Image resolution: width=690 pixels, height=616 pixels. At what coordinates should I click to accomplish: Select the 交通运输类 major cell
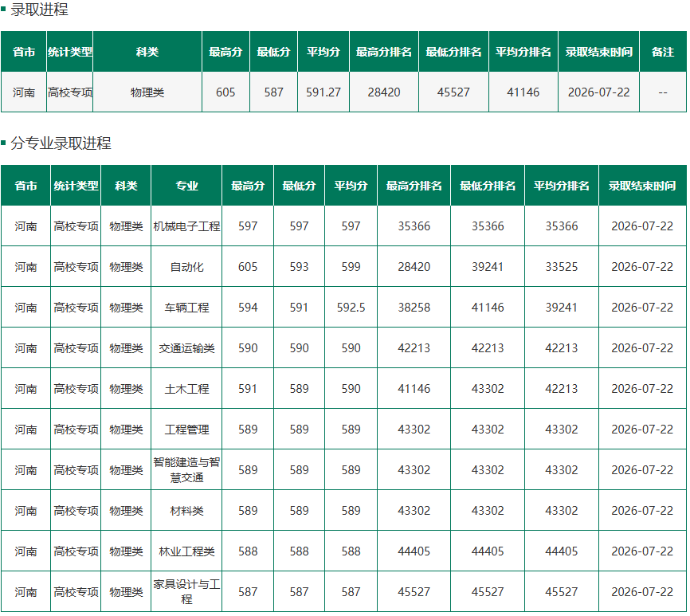186,348
